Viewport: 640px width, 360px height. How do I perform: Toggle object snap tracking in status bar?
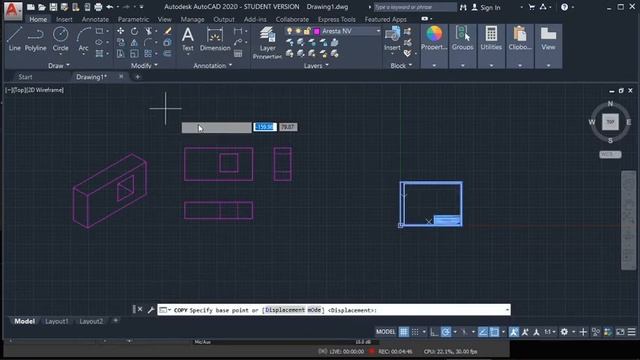point(483,332)
